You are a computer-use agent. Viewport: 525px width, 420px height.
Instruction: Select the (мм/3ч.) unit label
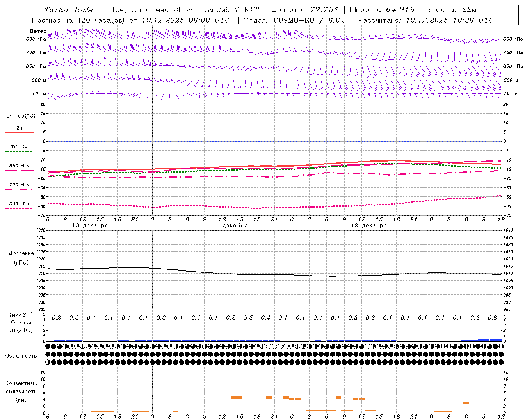tap(21, 315)
